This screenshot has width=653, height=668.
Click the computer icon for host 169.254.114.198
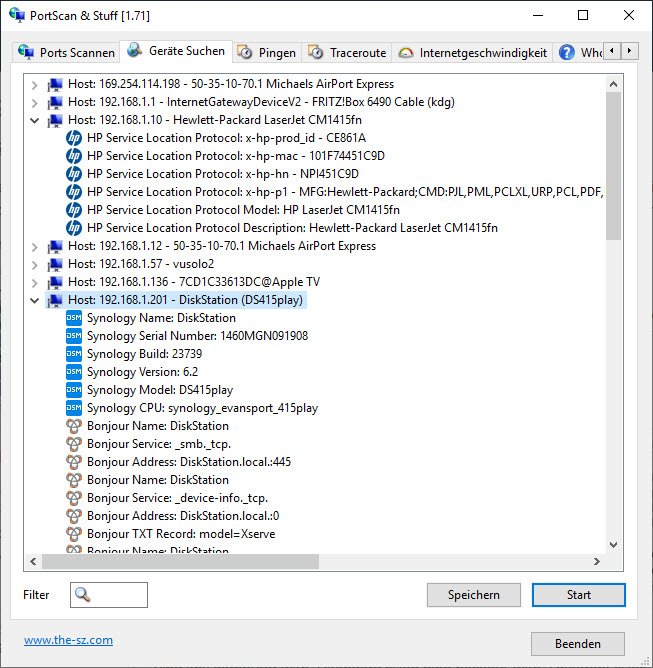[55, 84]
